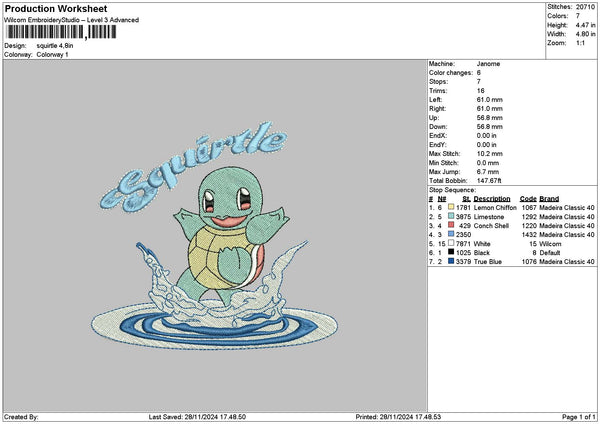Viewport: 600px width, 424px height.
Task: Click the 'Created By:' footer label
Action: [x=21, y=417]
